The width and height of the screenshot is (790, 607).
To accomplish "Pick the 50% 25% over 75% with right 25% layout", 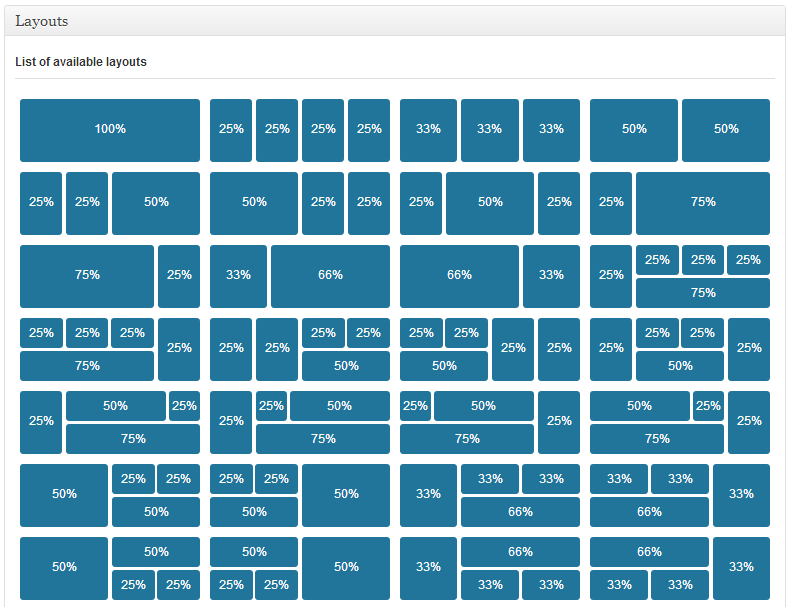I will pyautogui.click(x=680, y=422).
